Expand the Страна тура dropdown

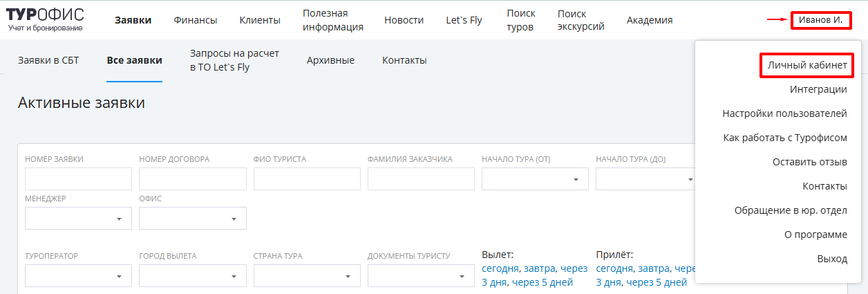coord(307,276)
